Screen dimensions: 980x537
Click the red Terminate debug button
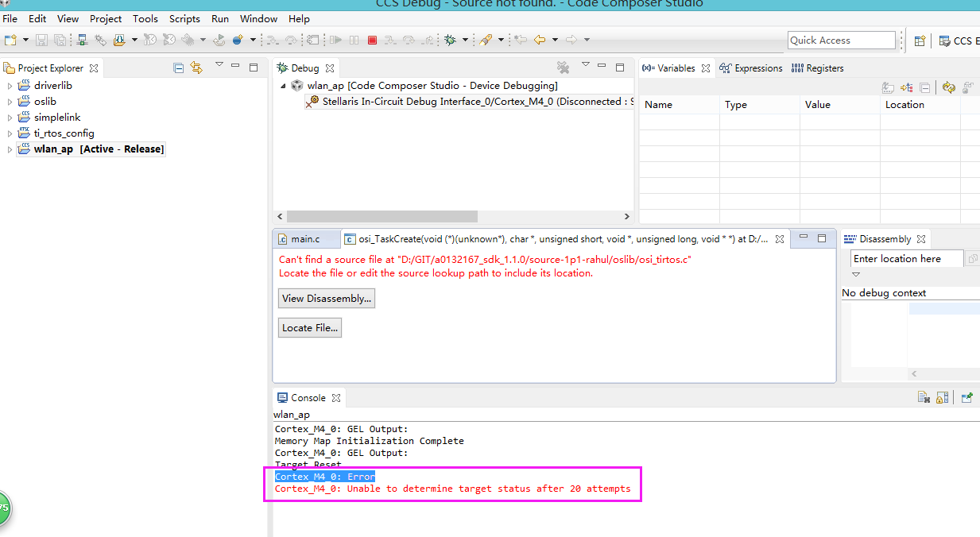(372, 40)
